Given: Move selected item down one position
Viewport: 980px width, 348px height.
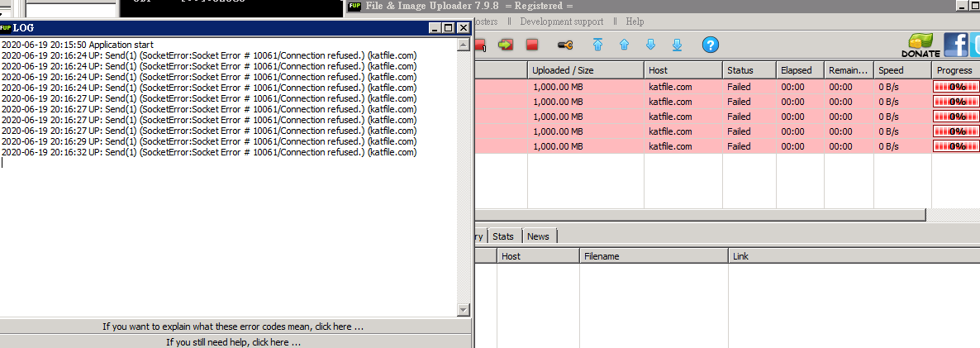Looking at the screenshot, I should (x=650, y=45).
